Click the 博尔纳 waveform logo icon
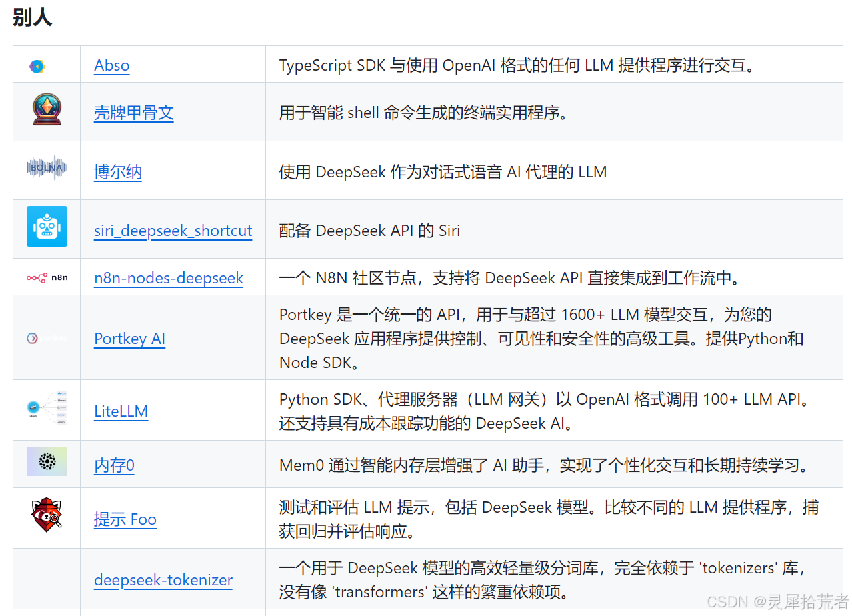This screenshot has width=852, height=616. (x=47, y=168)
